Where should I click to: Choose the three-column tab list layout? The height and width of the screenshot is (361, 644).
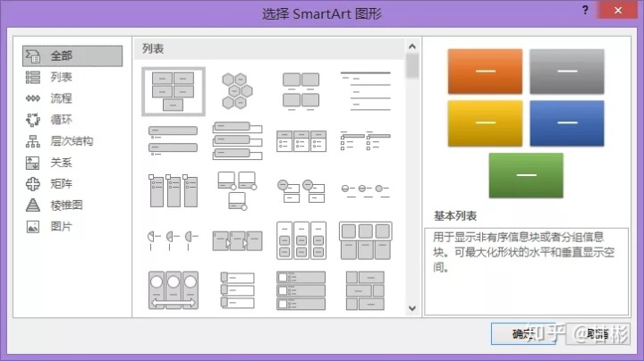pyautogui.click(x=173, y=190)
